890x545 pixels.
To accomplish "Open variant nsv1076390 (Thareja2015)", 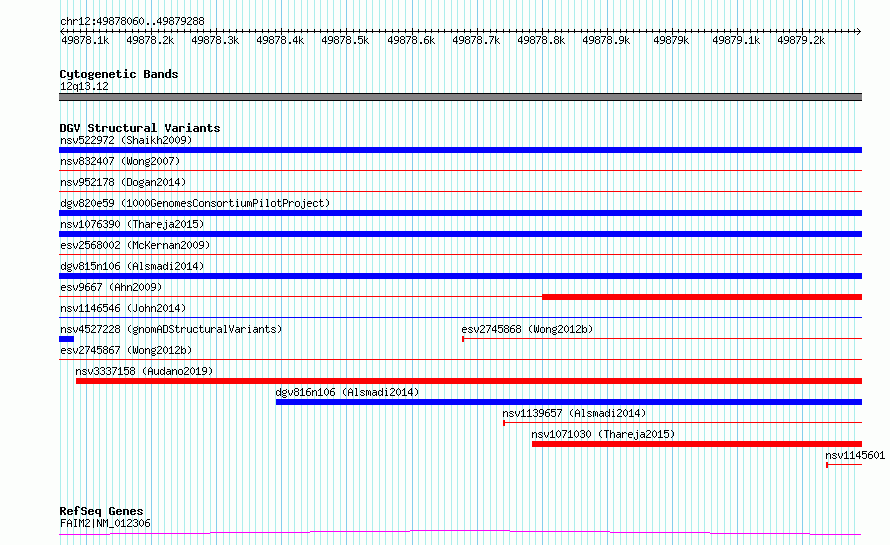I will pos(132,224).
